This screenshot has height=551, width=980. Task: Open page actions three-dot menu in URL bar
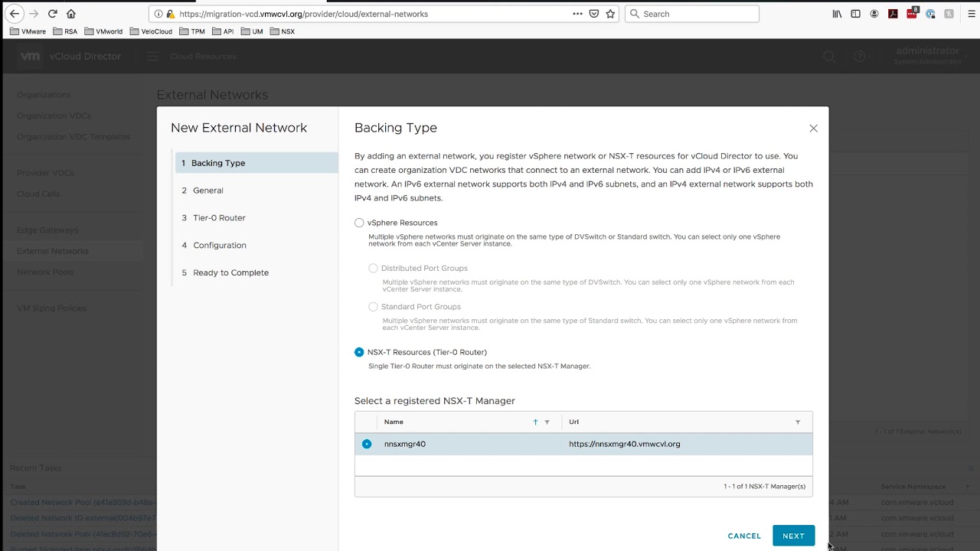coord(577,14)
